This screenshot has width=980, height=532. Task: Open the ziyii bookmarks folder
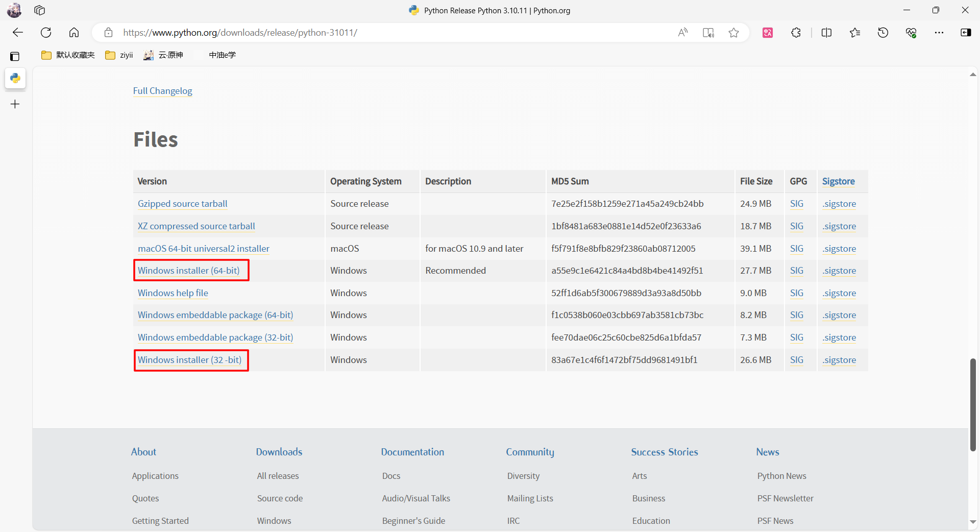[119, 55]
